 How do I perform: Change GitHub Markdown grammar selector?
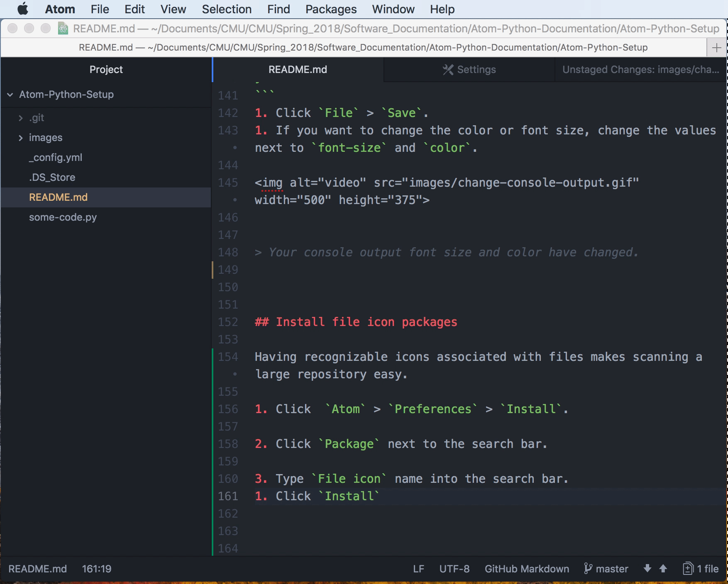[527, 569]
